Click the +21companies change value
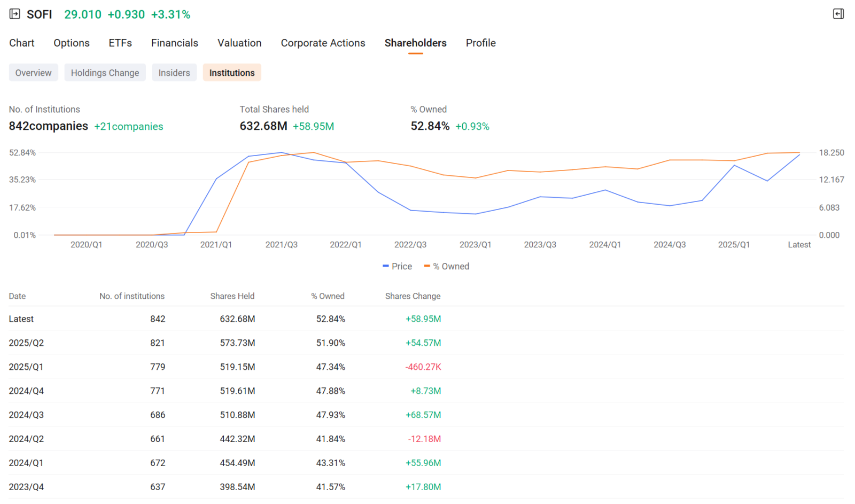855x504 pixels. pyautogui.click(x=129, y=127)
